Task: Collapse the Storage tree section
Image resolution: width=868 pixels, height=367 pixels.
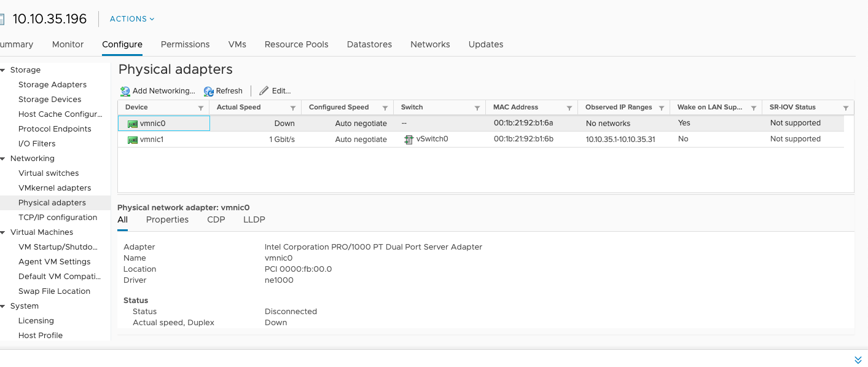Action: coord(2,70)
